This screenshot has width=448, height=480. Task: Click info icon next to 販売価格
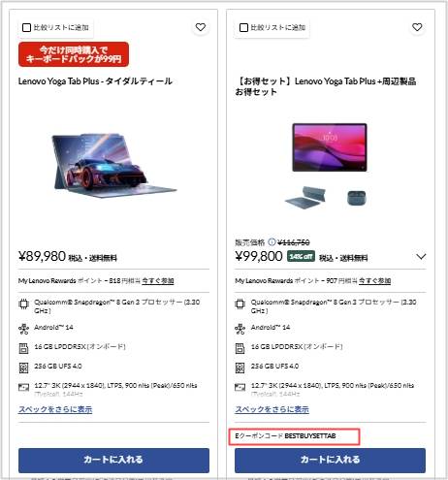coord(272,241)
